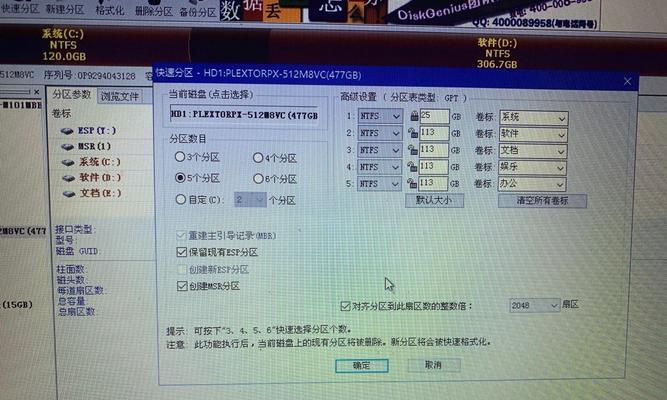This screenshot has width=667, height=400.
Task: Switch to the 浏览文件 tab
Action: click(x=120, y=96)
